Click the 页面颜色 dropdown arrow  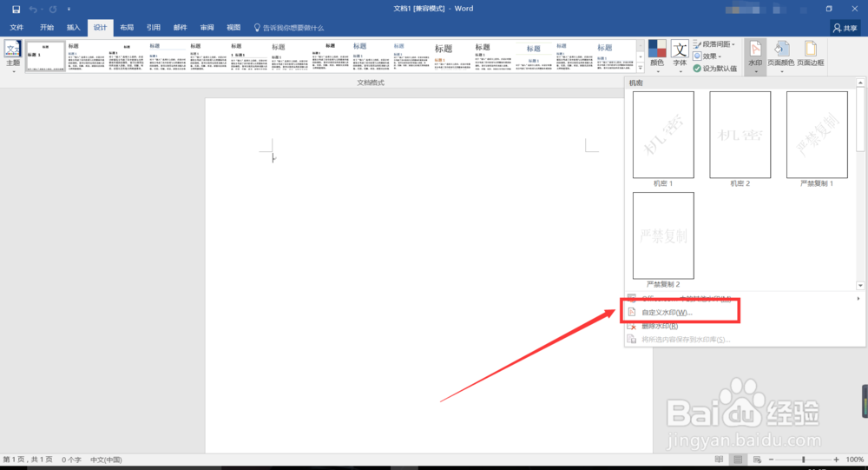click(782, 71)
